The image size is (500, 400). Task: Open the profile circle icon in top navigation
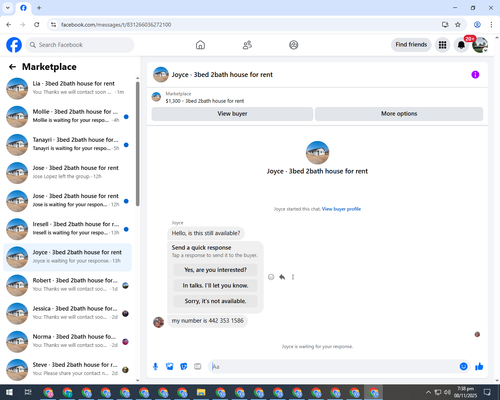[x=294, y=45]
